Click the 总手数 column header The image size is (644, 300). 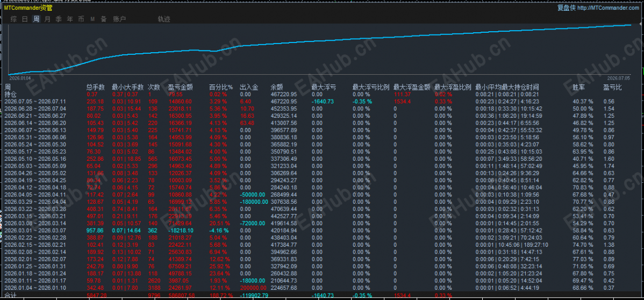(x=95, y=87)
